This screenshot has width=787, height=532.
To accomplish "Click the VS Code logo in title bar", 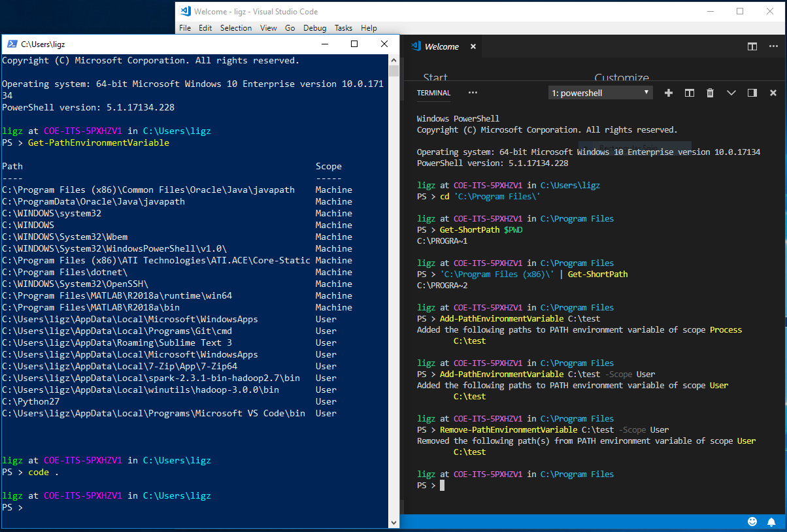I will tap(185, 11).
